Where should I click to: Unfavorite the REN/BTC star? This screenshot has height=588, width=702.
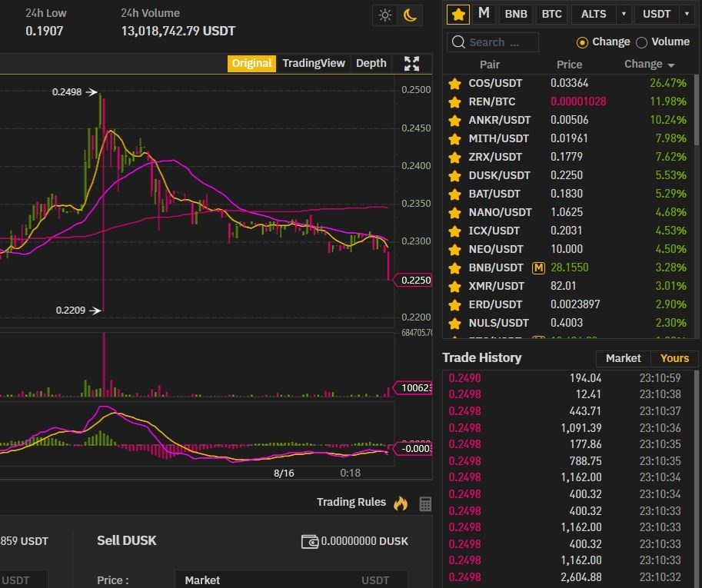454,102
